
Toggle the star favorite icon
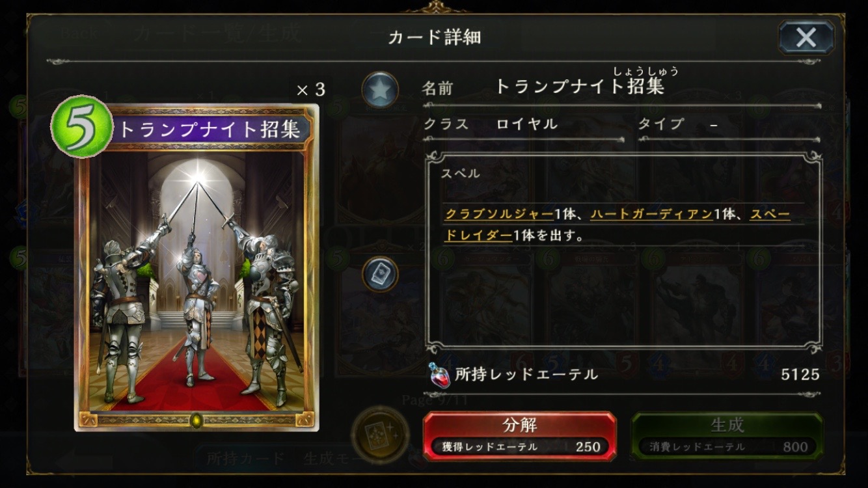(x=380, y=90)
